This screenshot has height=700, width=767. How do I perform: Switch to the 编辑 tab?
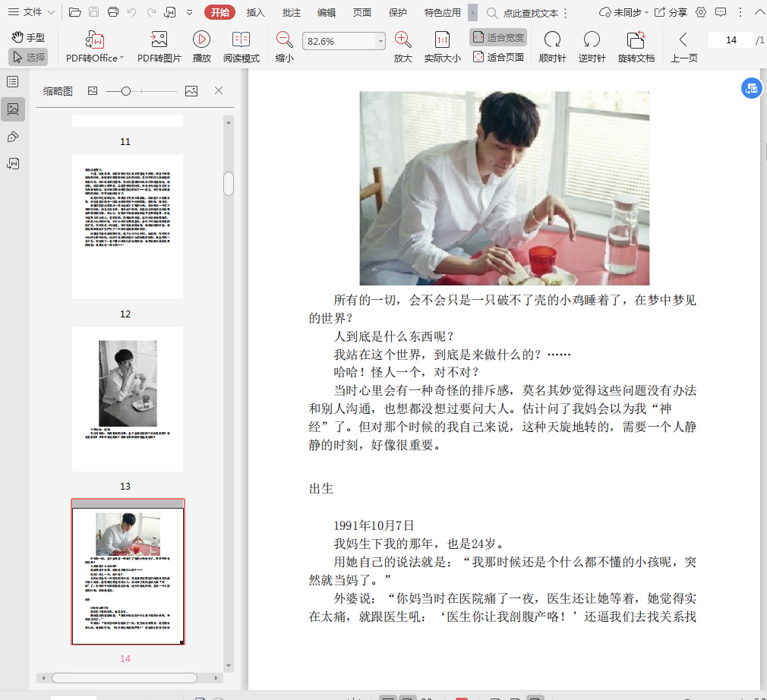point(327,13)
